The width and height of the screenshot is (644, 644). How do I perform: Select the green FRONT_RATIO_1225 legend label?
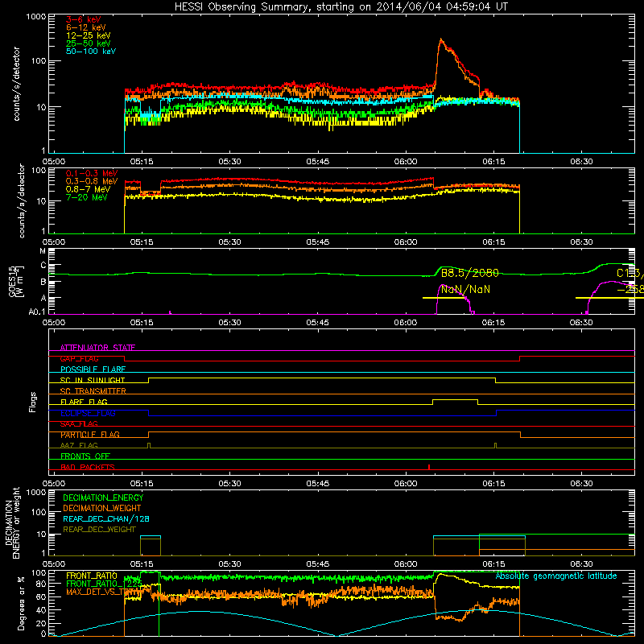(104, 584)
